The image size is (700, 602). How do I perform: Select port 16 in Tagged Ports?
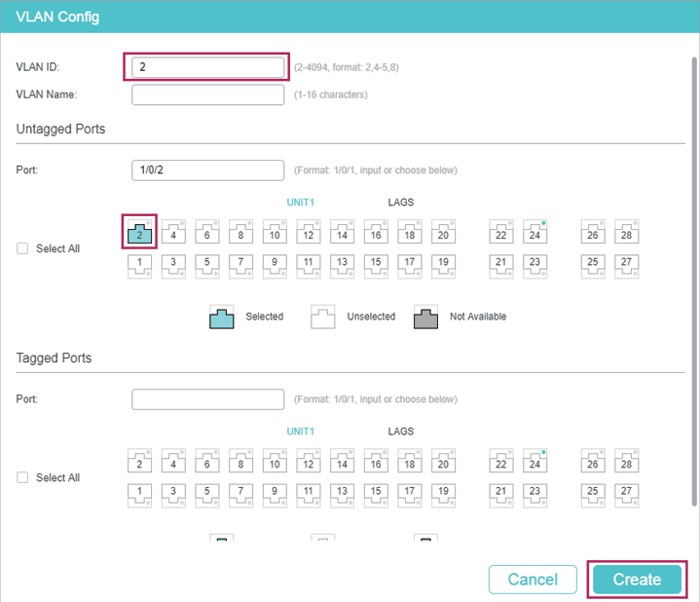pyautogui.click(x=376, y=463)
